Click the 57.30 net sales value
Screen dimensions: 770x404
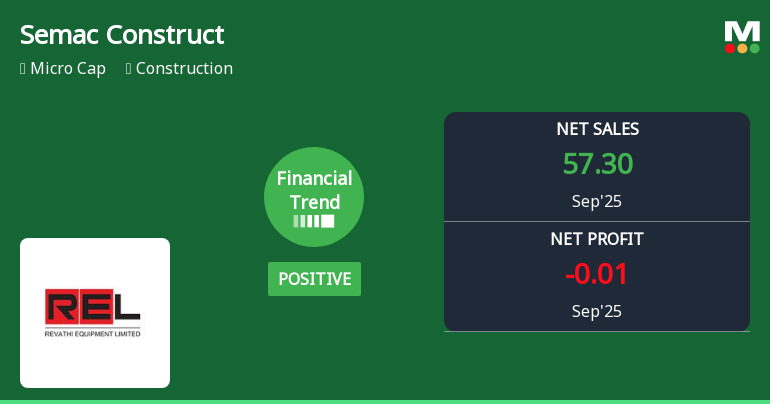pyautogui.click(x=597, y=164)
